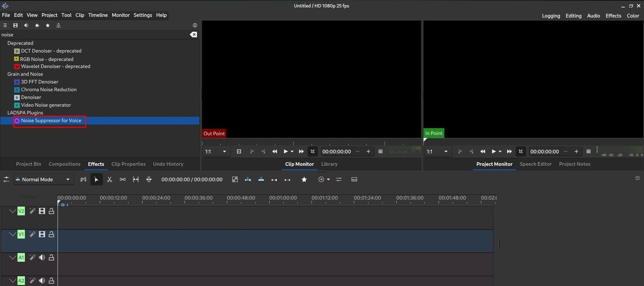Select RGB Noise - deprecated effect
644x286 pixels.
[x=47, y=59]
